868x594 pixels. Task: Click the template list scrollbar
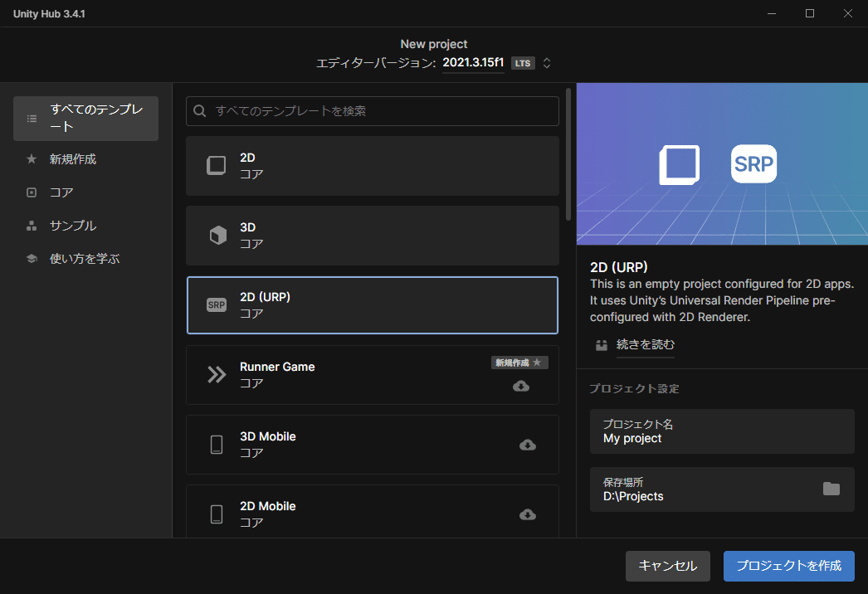pos(568,154)
